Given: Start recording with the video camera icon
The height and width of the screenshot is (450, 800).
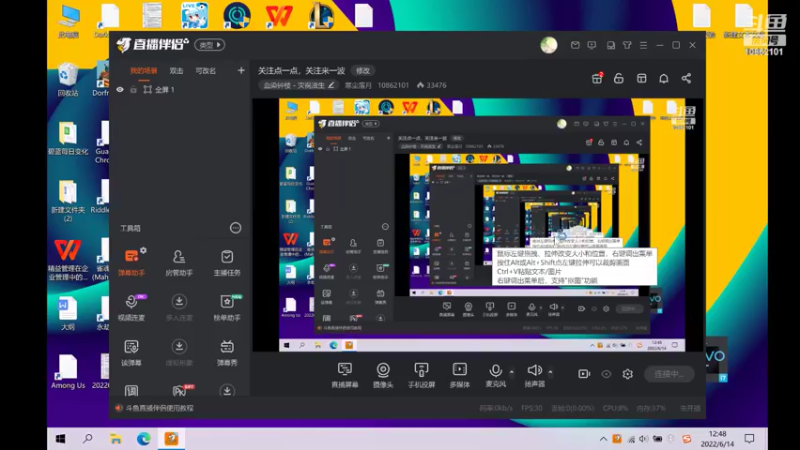Looking at the screenshot, I should 584,374.
